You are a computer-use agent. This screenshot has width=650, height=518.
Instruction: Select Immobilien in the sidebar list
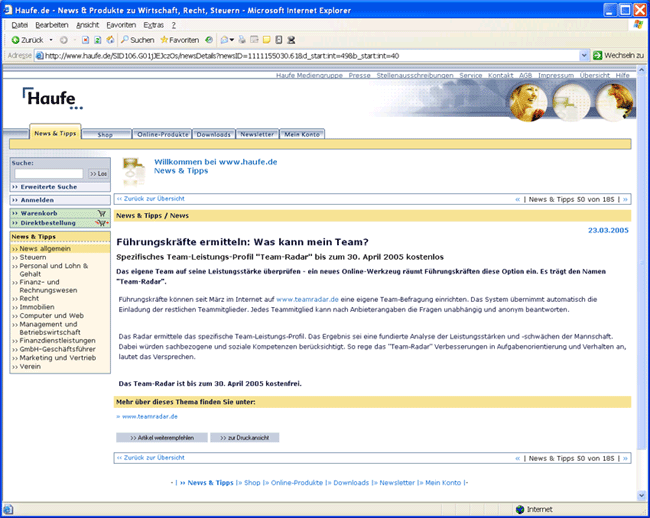(x=37, y=307)
